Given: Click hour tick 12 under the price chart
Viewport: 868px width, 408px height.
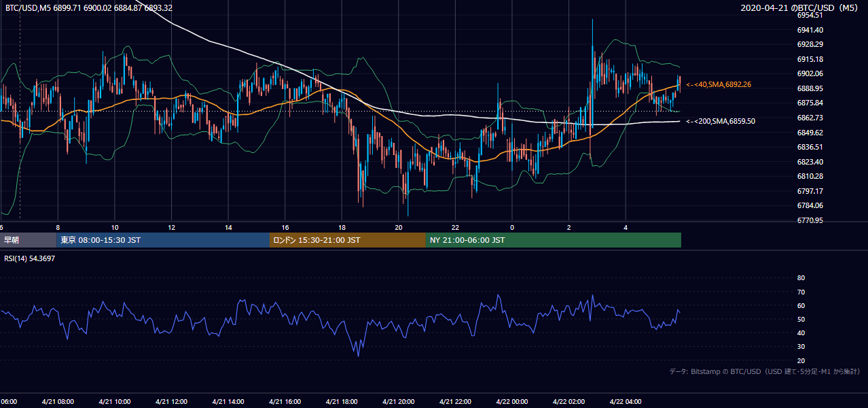Looking at the screenshot, I should pyautogui.click(x=171, y=228).
